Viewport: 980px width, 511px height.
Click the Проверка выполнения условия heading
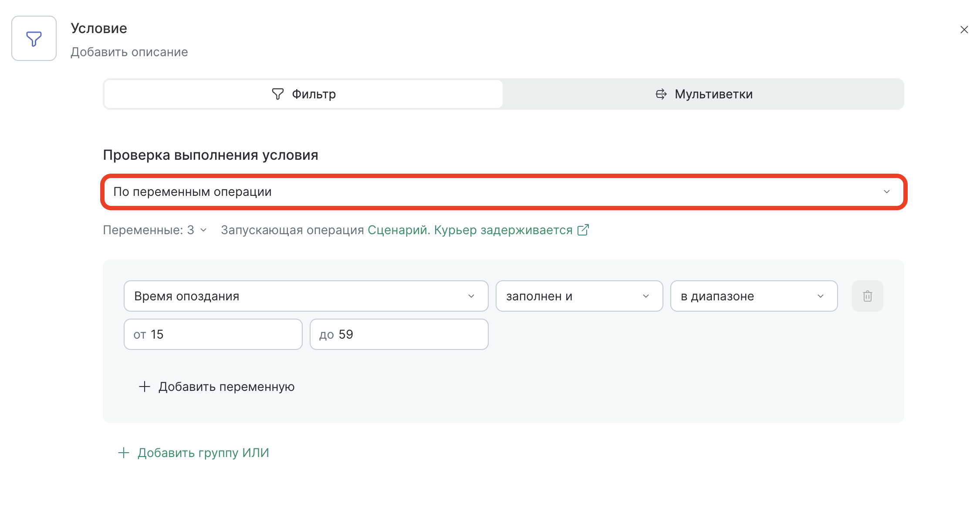coord(211,155)
